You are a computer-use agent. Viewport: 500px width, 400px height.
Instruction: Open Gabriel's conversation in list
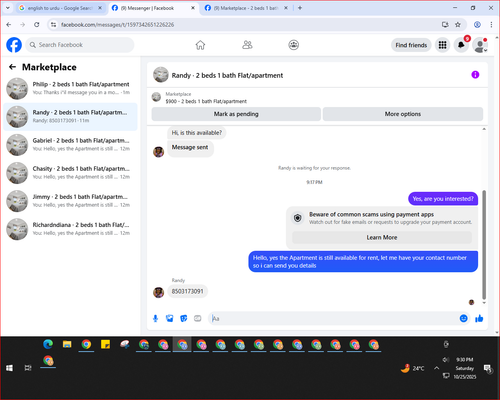point(70,145)
